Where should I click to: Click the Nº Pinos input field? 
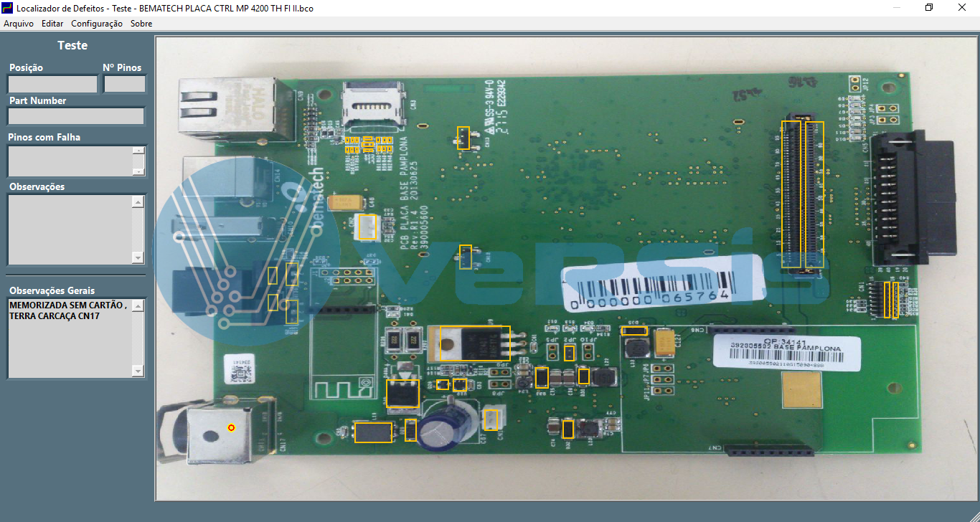point(125,84)
